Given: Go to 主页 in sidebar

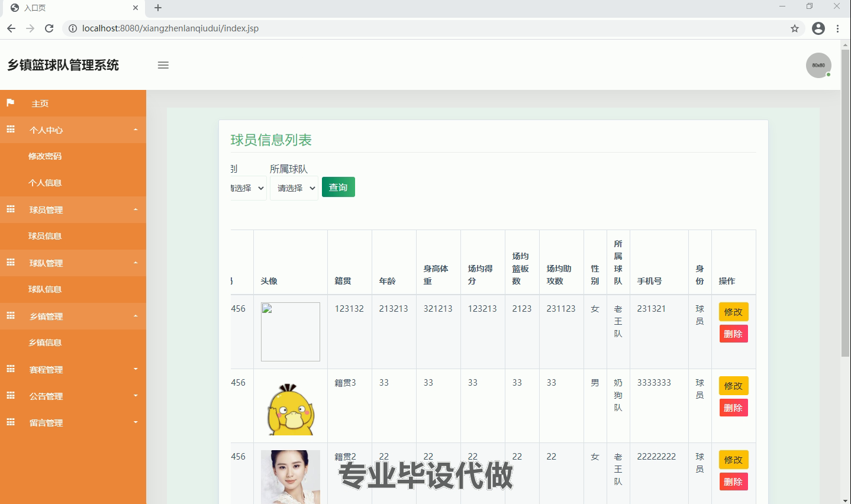Looking at the screenshot, I should pos(73,103).
